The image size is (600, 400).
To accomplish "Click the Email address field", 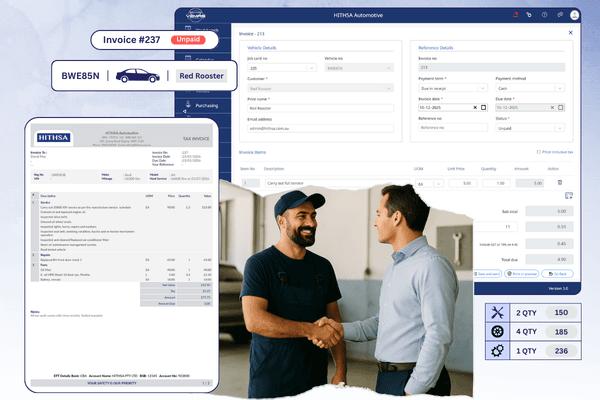I will coord(320,129).
